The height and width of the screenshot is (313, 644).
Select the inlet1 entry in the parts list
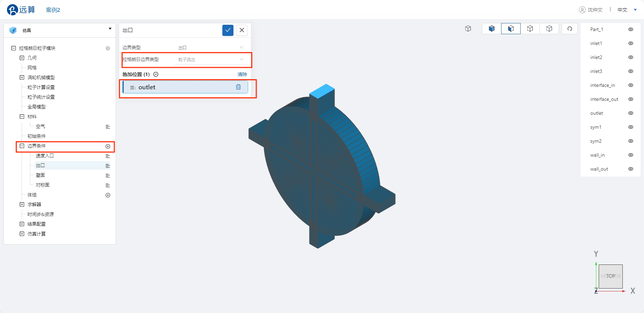coord(596,43)
